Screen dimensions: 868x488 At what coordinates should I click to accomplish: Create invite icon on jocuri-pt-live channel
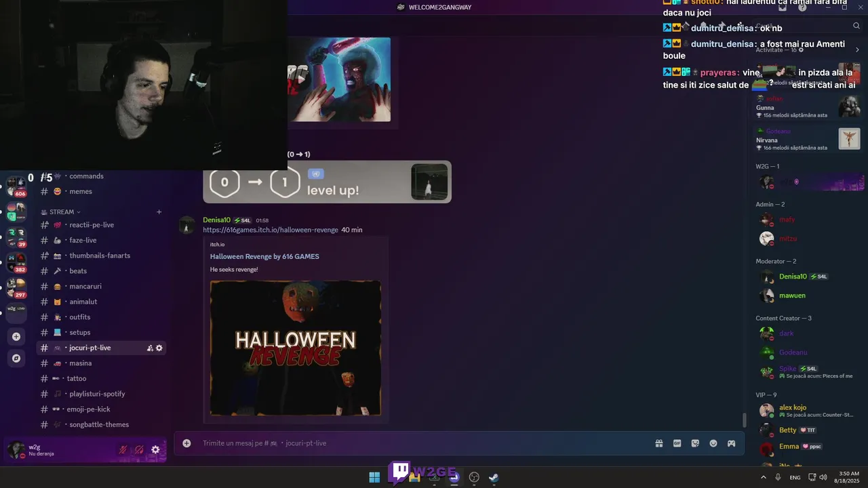coord(150,348)
